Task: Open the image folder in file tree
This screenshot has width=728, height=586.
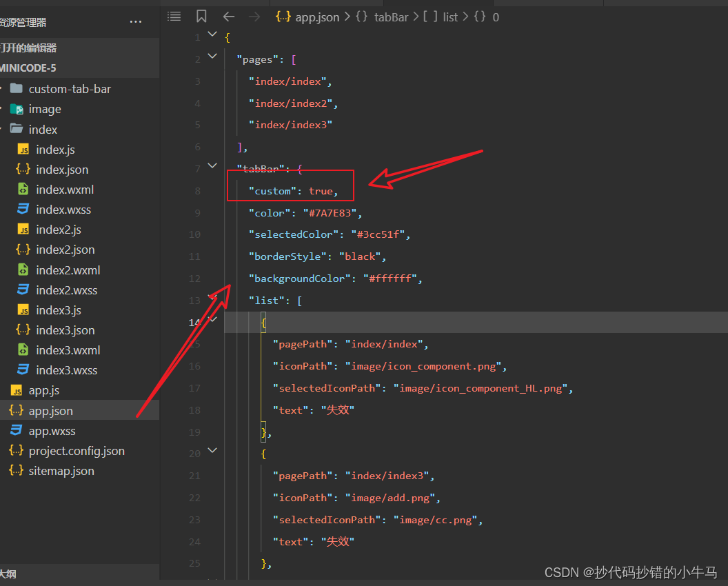Action: (45, 109)
